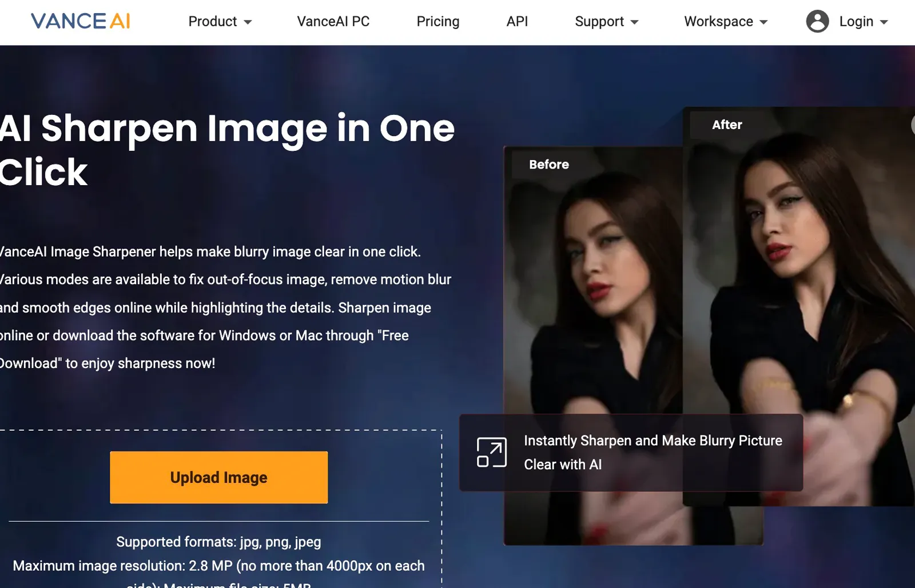Click the Upload Image button

[219, 477]
